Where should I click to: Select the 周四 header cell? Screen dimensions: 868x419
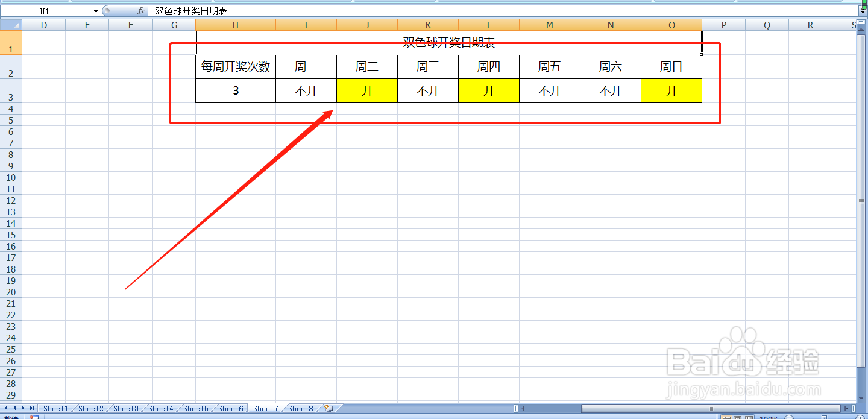click(488, 67)
